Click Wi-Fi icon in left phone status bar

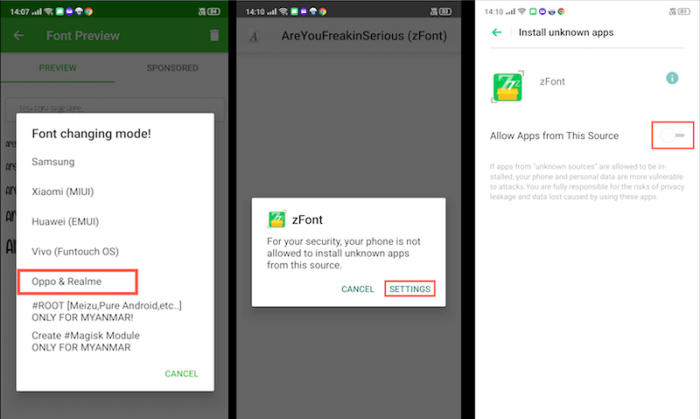(x=49, y=11)
